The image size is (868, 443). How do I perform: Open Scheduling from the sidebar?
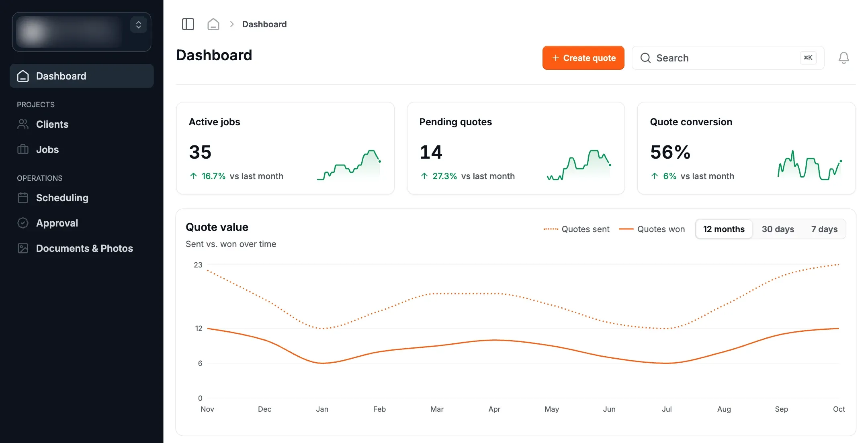82,198
